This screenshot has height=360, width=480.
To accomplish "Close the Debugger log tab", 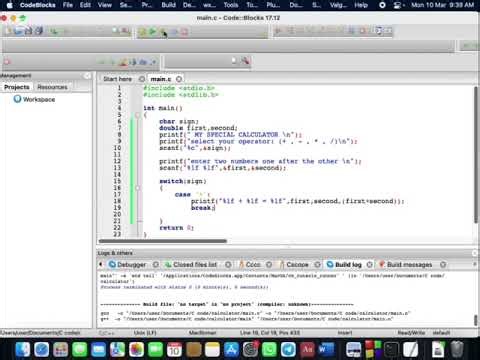I will point(156,265).
